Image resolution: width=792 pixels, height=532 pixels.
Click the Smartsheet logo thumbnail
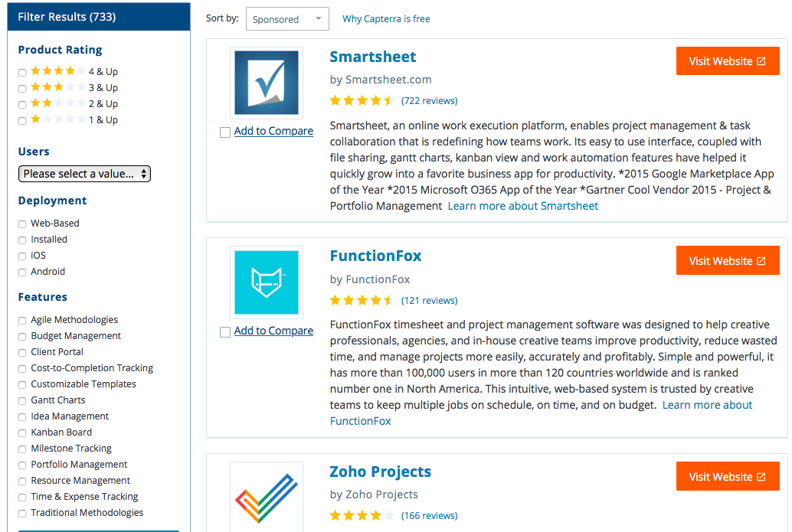pos(267,83)
